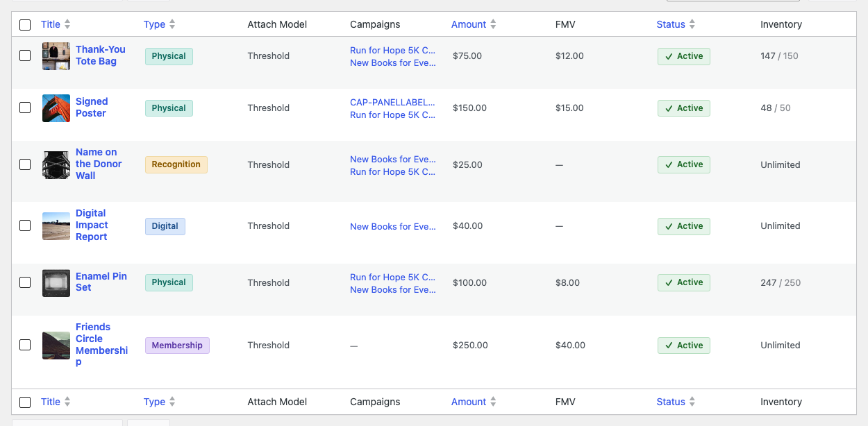Click the Digital type badge
Viewport: 868px width, 426px height.
click(x=165, y=226)
